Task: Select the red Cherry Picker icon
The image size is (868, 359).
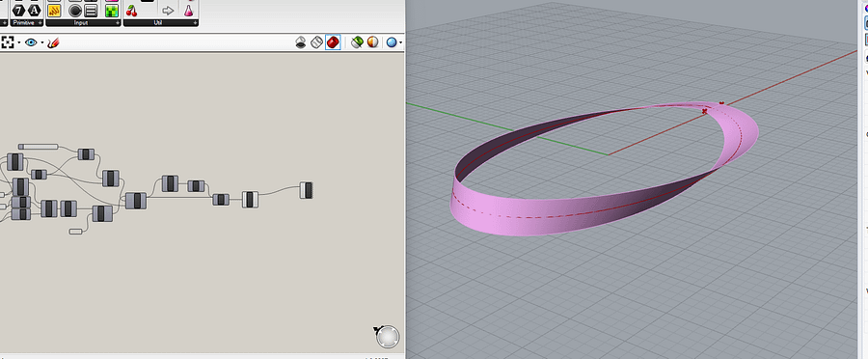Action: 132,11
